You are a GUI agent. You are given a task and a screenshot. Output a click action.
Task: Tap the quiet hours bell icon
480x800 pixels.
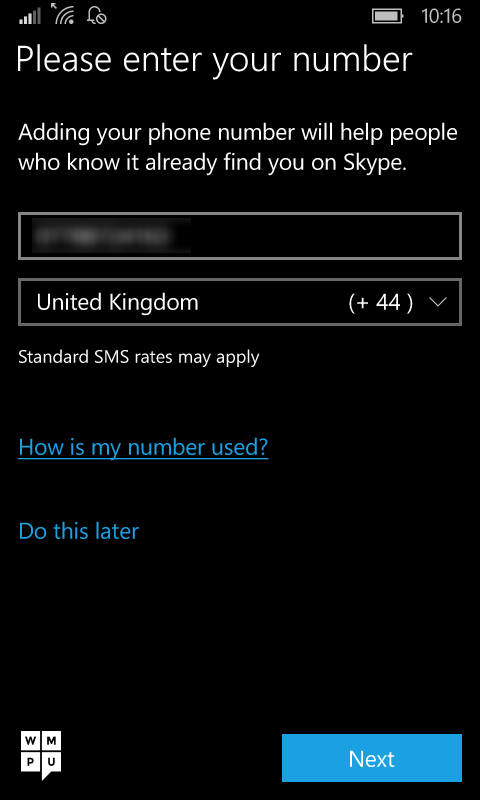tap(97, 16)
